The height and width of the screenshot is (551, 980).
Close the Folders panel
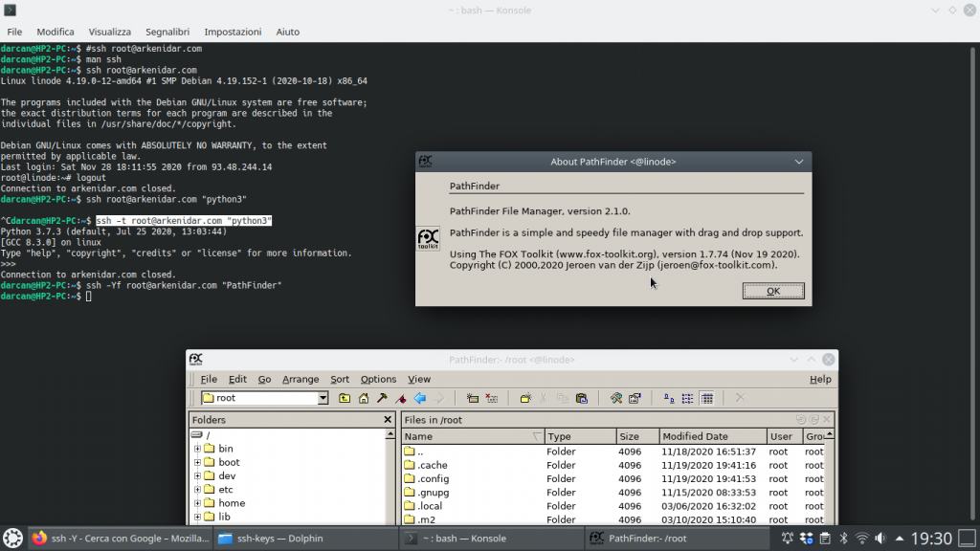(388, 420)
